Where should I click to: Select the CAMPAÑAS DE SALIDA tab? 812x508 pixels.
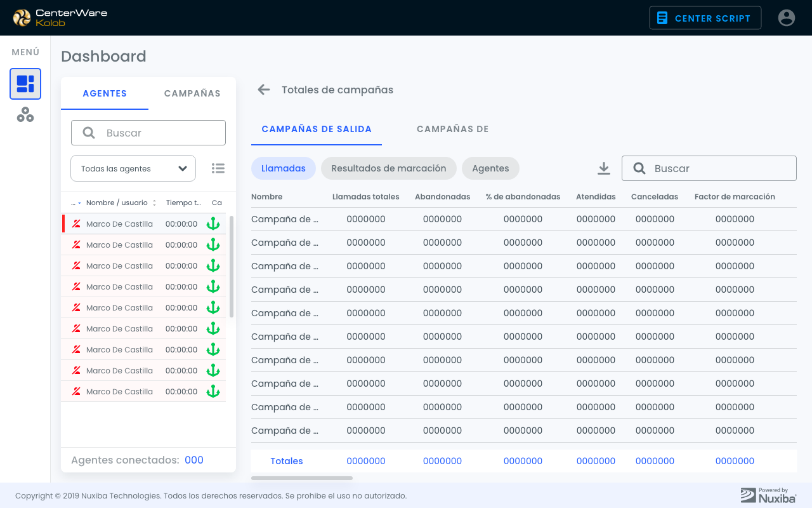317,129
